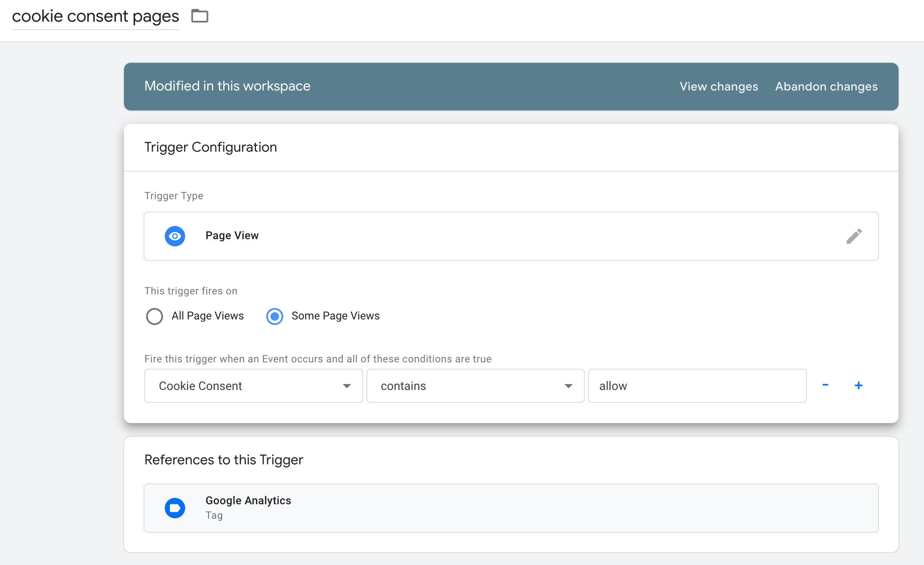This screenshot has width=924, height=565.
Task: Add a new condition with the plus icon
Action: click(x=858, y=385)
